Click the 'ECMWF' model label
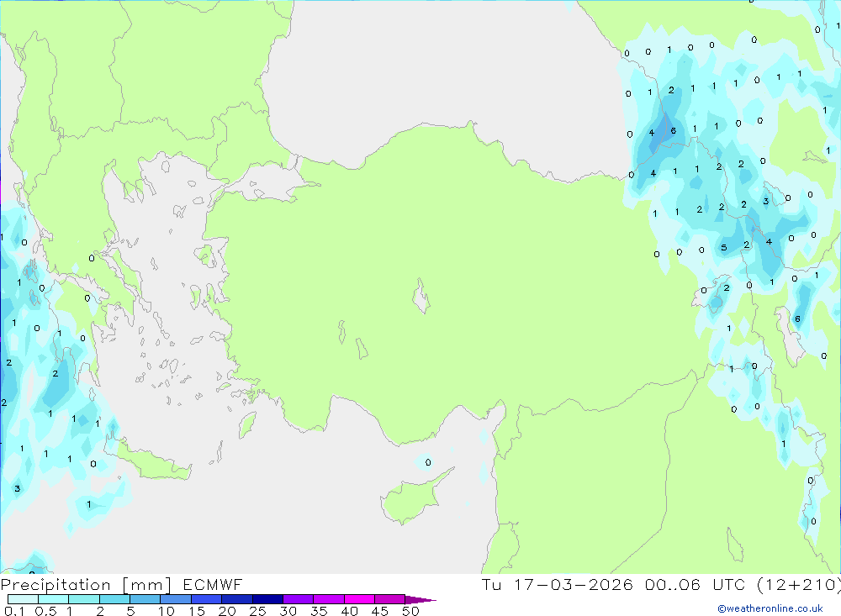The height and width of the screenshot is (616, 841). coord(213,585)
